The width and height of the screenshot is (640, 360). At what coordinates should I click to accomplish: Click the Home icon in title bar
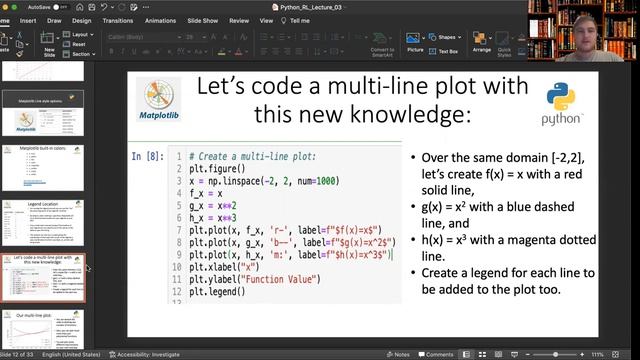80,7
